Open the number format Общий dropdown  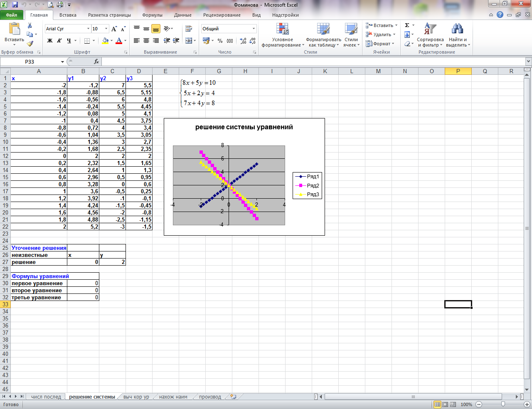pos(254,29)
